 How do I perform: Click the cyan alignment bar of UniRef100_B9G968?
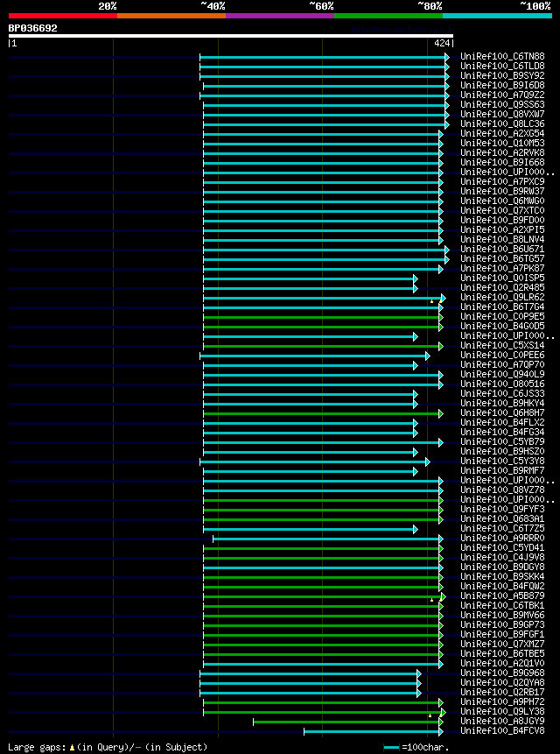[311, 673]
